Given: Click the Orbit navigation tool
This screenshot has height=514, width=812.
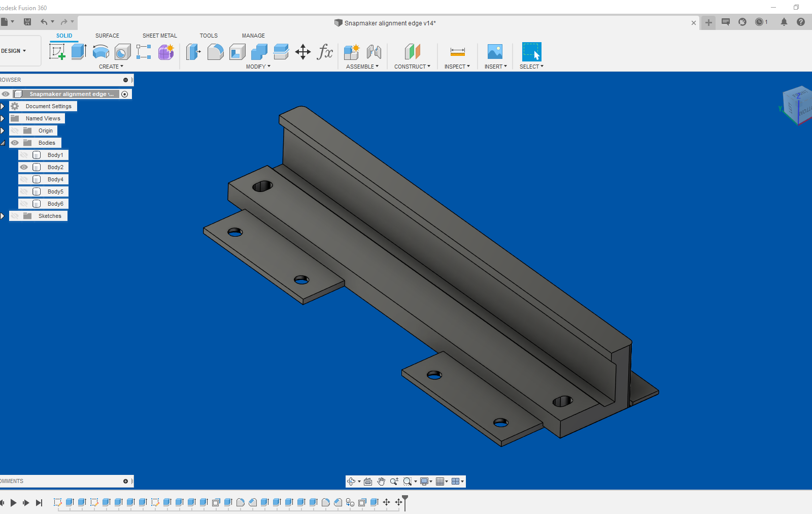Looking at the screenshot, I should [x=351, y=481].
